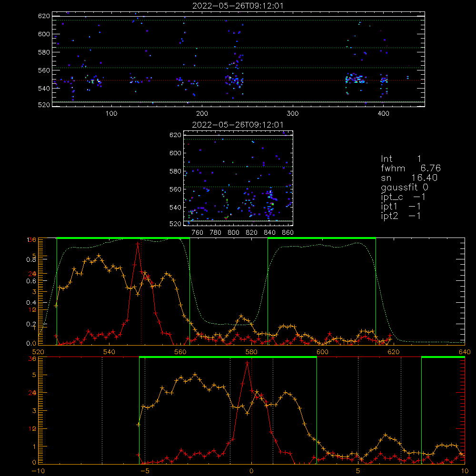This screenshot has height=476, width=476.
Task: Select the 'ipt_c -1' parameter line
Action: tap(403, 197)
